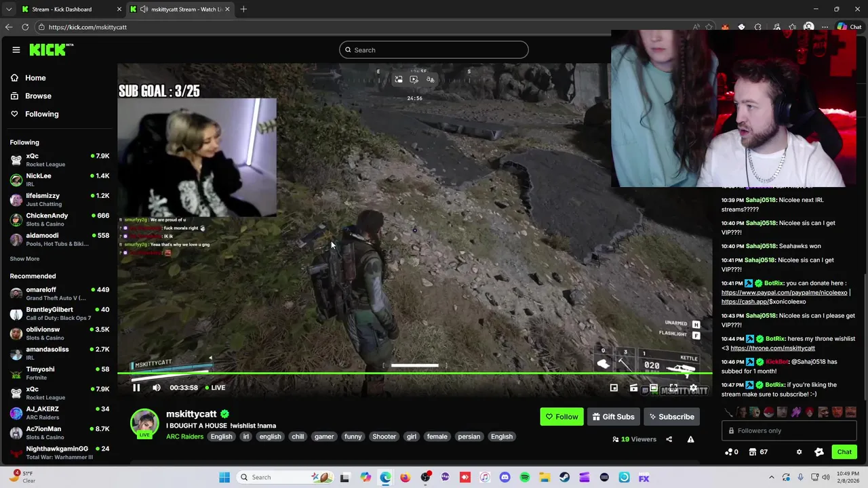Image resolution: width=868 pixels, height=488 pixels.
Task: Open chat settings gear
Action: pyautogui.click(x=799, y=452)
